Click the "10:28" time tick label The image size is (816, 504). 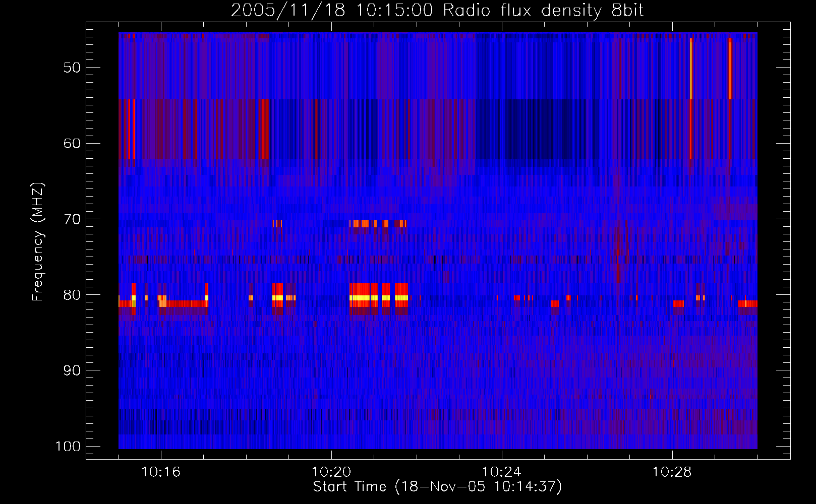point(672,472)
